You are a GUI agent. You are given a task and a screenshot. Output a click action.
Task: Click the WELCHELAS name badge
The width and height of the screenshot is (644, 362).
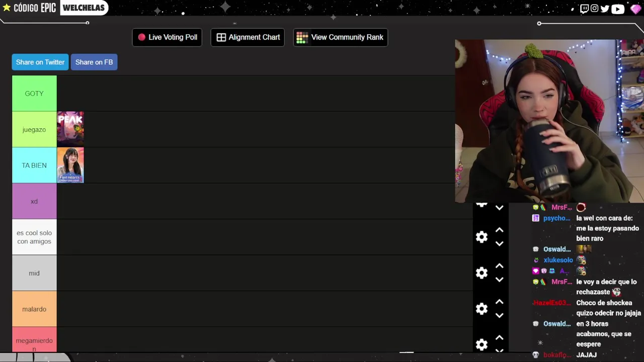pos(84,8)
